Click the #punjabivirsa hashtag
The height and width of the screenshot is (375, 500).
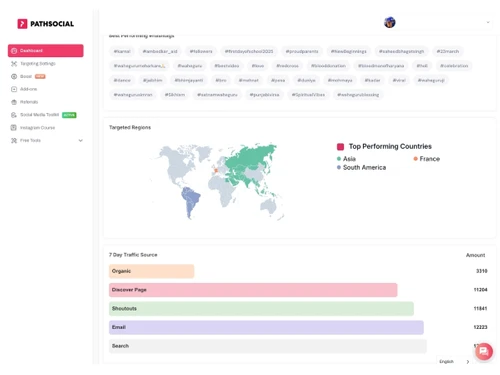coord(265,95)
